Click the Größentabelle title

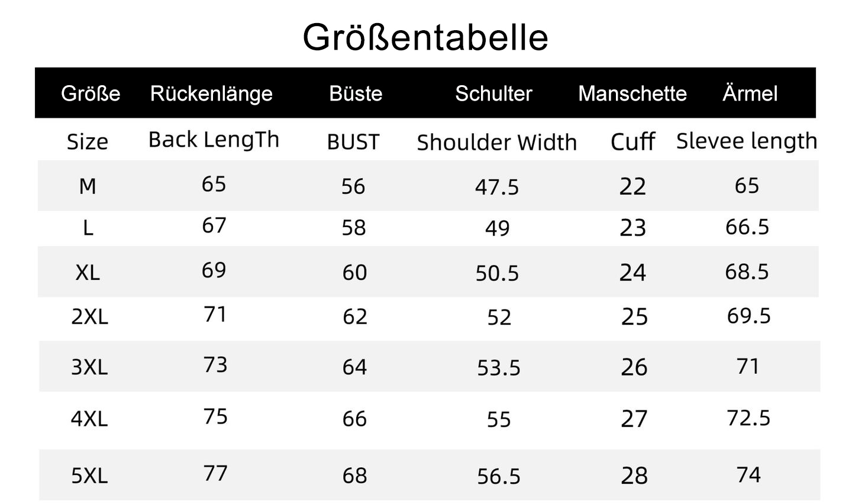click(x=425, y=37)
